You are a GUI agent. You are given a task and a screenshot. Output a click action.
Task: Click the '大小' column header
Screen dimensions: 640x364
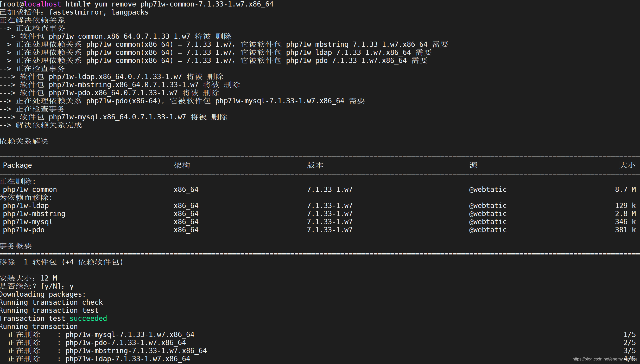point(627,165)
